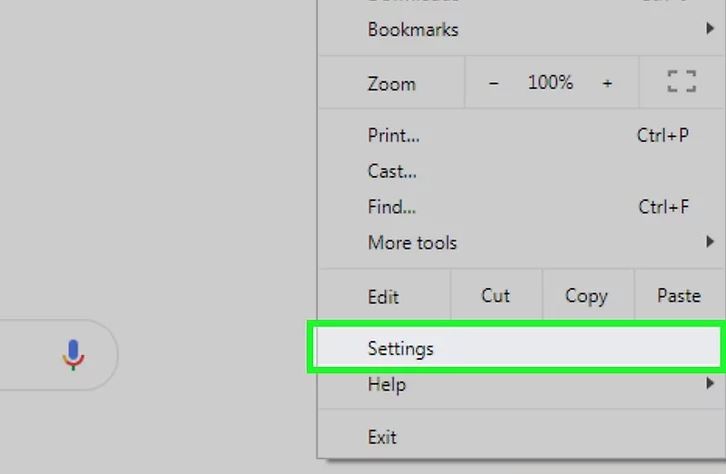Expand the Help submenu arrow

pyautogui.click(x=710, y=383)
